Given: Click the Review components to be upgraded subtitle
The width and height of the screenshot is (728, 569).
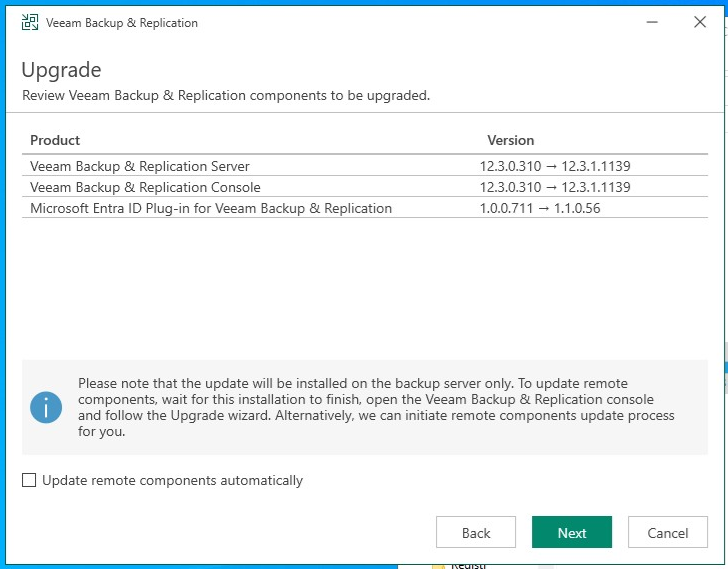Looking at the screenshot, I should (x=226, y=95).
